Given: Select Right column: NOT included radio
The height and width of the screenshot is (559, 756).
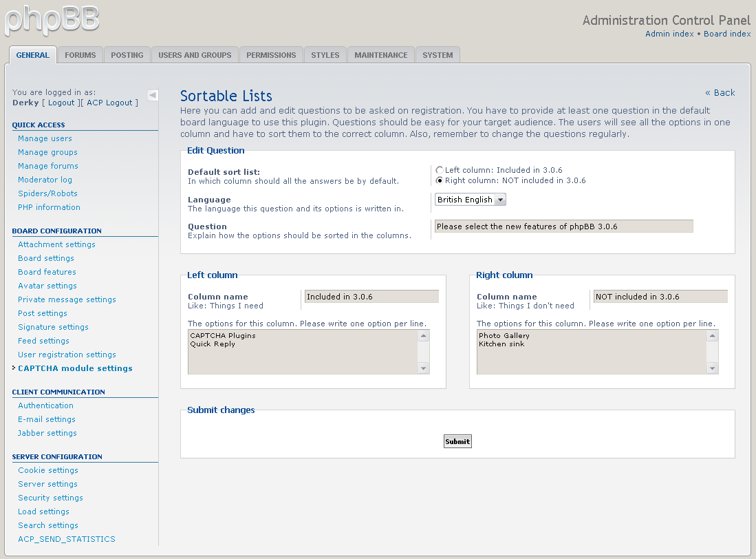Looking at the screenshot, I should pos(440,181).
